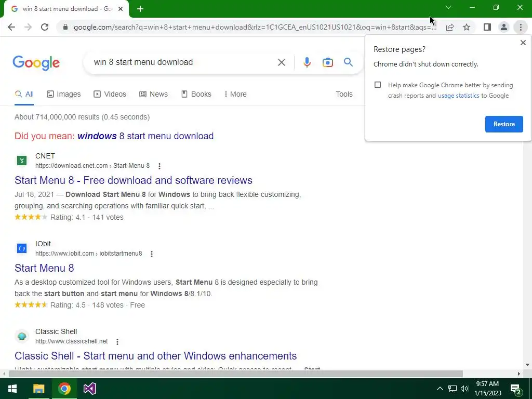Search by image with the camera icon
This screenshot has height=399, width=532.
pyautogui.click(x=328, y=62)
